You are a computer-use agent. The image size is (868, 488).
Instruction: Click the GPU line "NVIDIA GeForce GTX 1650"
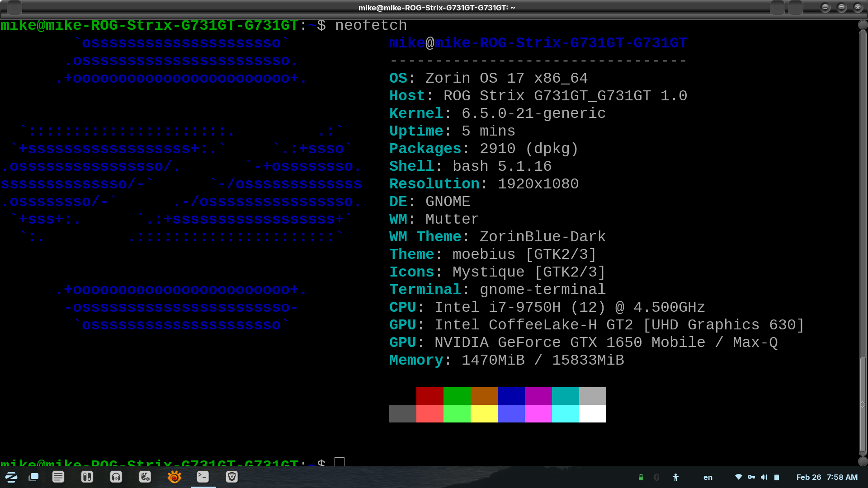538,343
